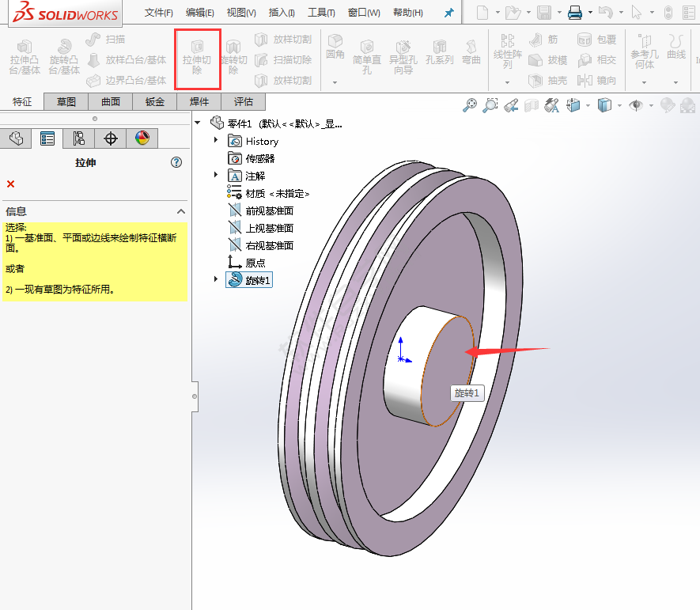Click the Shell (抽壳) tool
700x610 pixels.
click(x=548, y=81)
